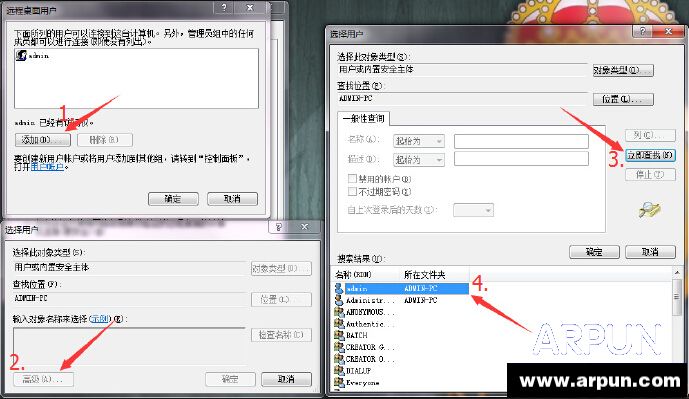Image resolution: width=689 pixels, height=399 pixels.
Task: Click the 描述 query text field
Action: [x=521, y=159]
